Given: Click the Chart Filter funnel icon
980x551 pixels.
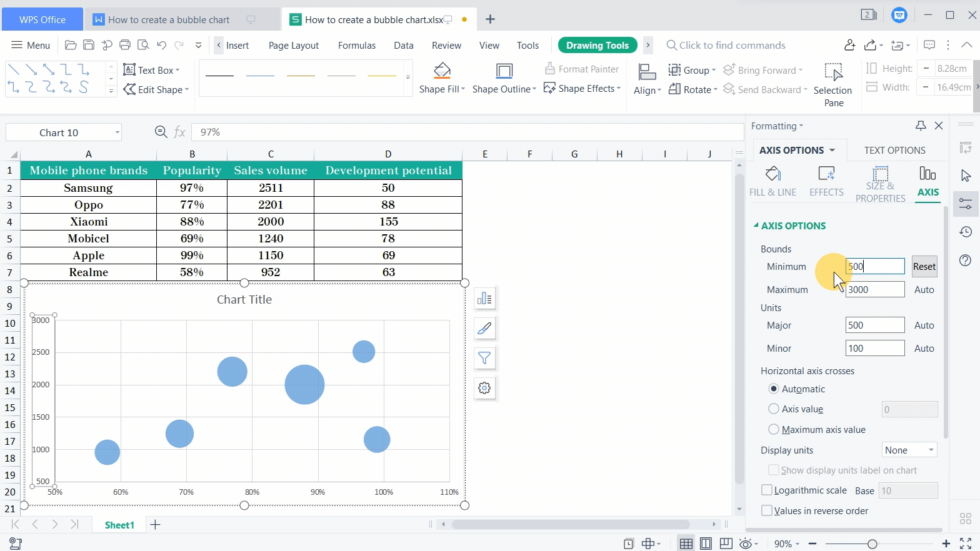Looking at the screenshot, I should click(x=484, y=358).
